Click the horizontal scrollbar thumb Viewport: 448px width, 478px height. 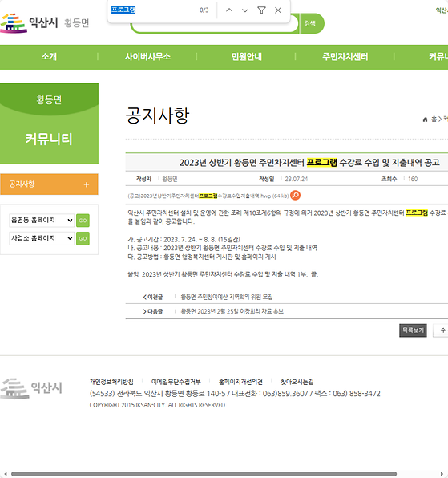[x=204, y=474]
